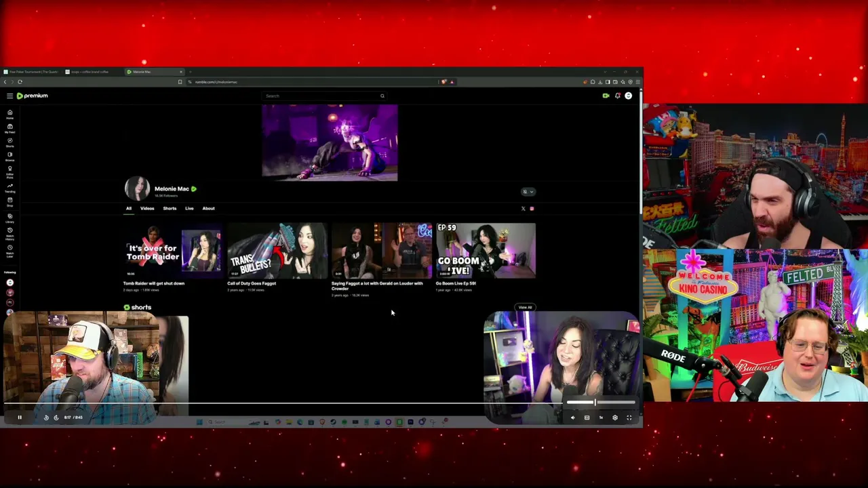Open Library in the left sidebar
The image size is (868, 488).
(x=9, y=218)
